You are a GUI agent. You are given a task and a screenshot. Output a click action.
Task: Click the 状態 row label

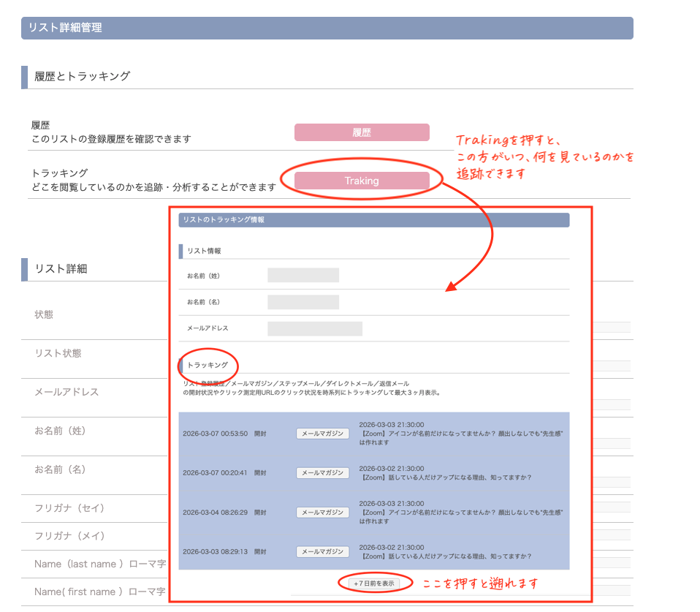pyautogui.click(x=44, y=314)
